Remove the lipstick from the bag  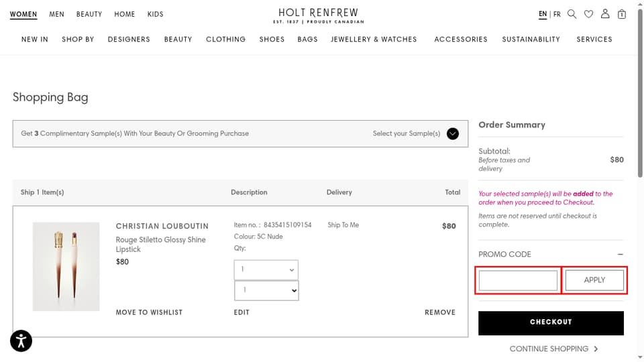(x=440, y=312)
